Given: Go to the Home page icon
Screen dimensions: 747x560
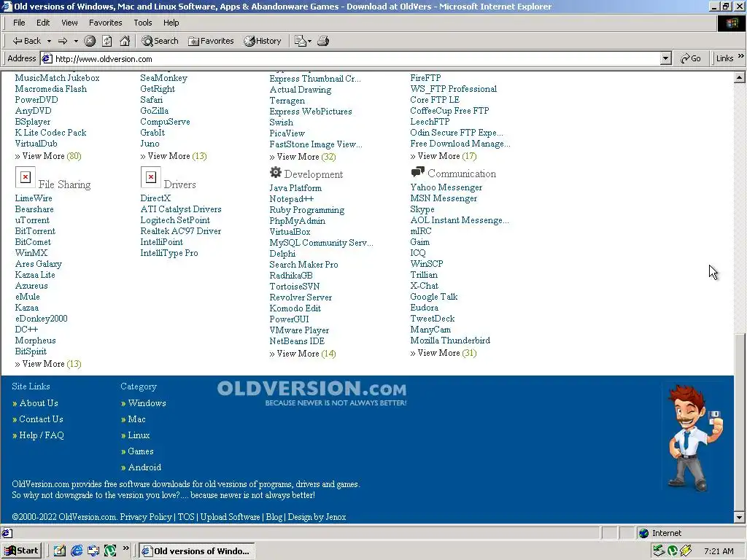Looking at the screenshot, I should coord(125,41).
